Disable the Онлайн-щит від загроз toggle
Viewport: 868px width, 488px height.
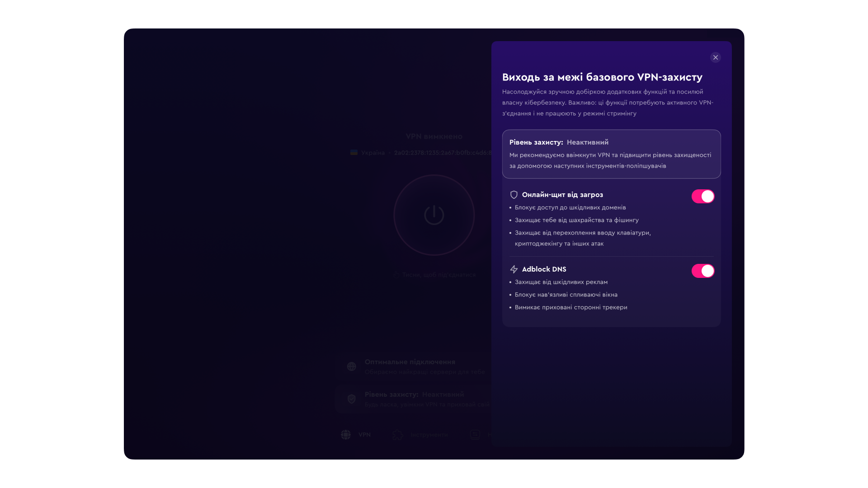click(703, 197)
